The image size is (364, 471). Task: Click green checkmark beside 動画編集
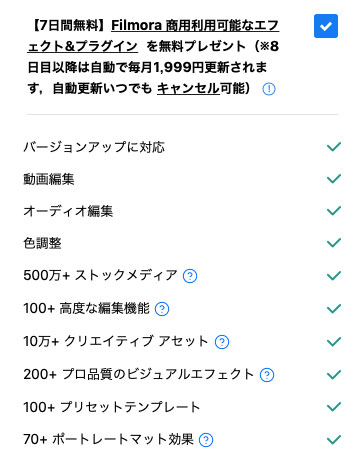click(x=334, y=179)
